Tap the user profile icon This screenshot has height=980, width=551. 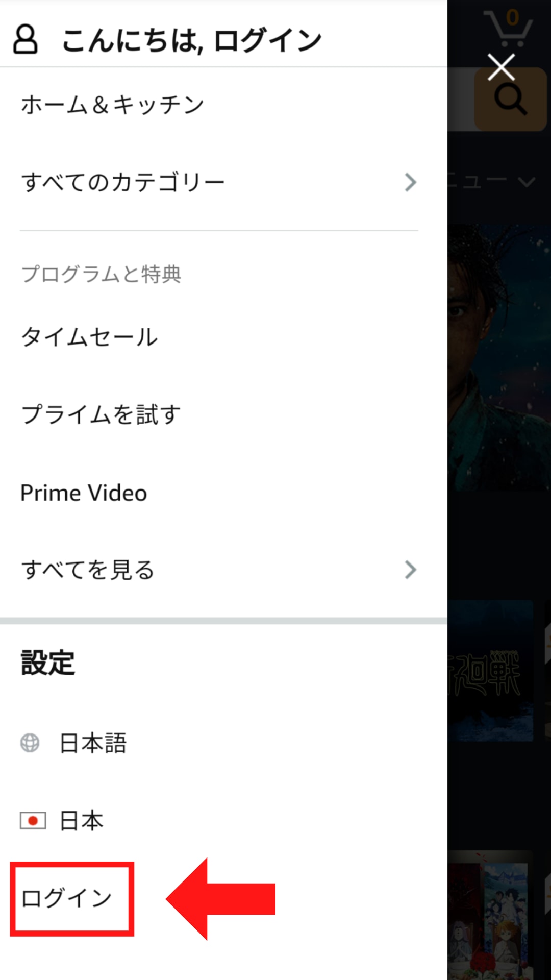pos(25,40)
